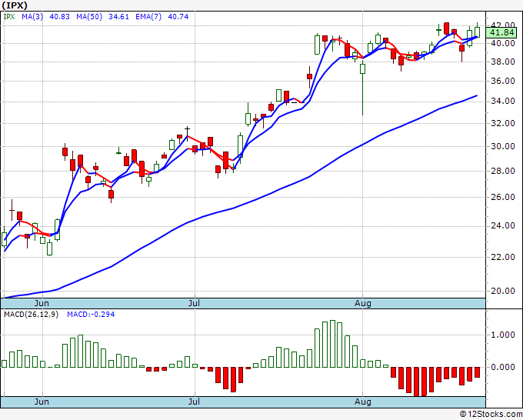523x420 pixels.
Task: Click Jul on the MACD time axis
Action: click(194, 402)
